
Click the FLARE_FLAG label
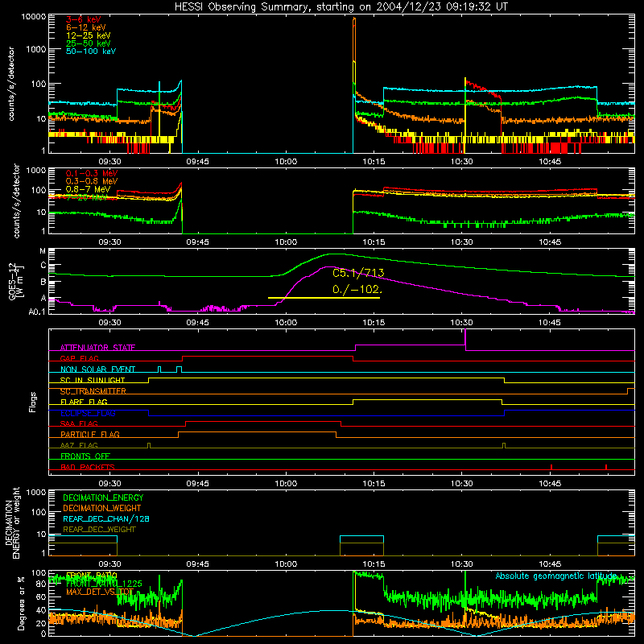click(84, 402)
